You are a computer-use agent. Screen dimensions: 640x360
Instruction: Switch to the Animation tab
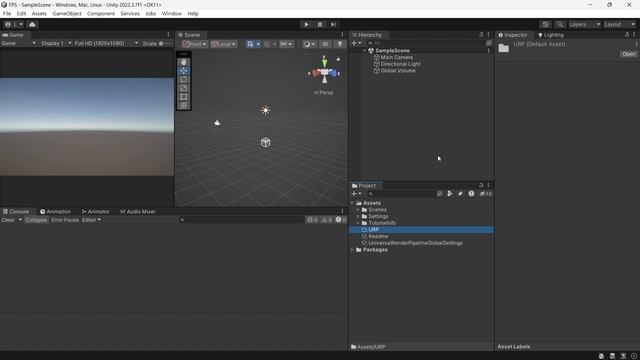coord(56,211)
